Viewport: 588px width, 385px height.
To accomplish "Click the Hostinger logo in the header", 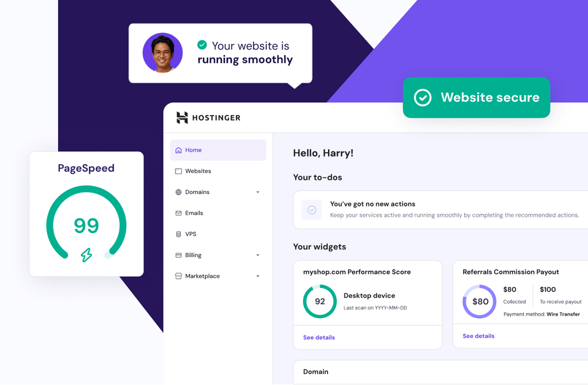I will [x=209, y=118].
